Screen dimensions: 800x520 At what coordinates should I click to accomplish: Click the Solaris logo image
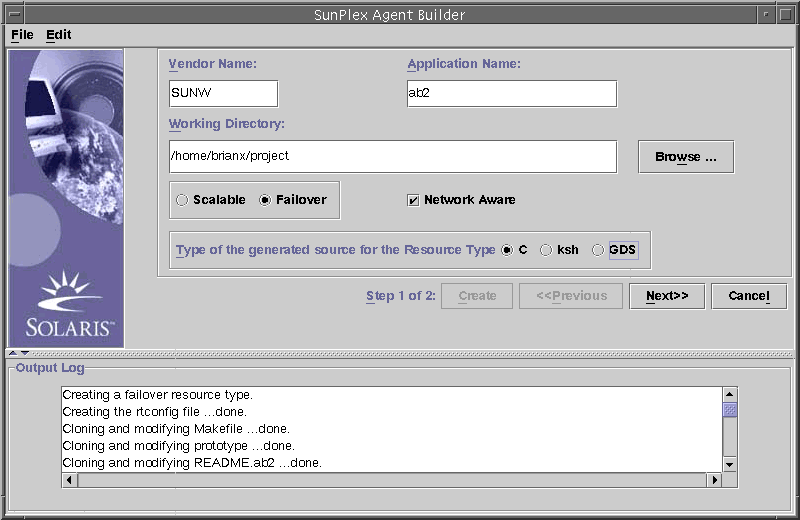click(66, 199)
